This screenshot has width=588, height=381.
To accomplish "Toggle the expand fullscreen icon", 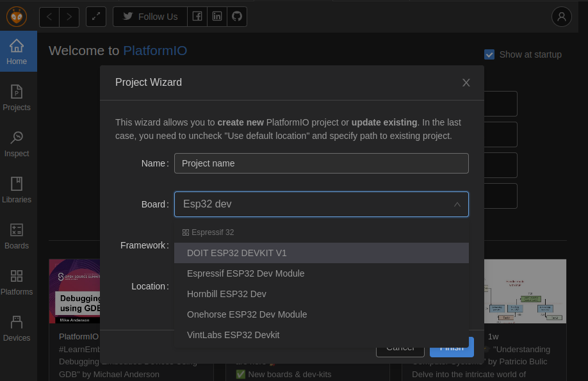I will point(96,17).
